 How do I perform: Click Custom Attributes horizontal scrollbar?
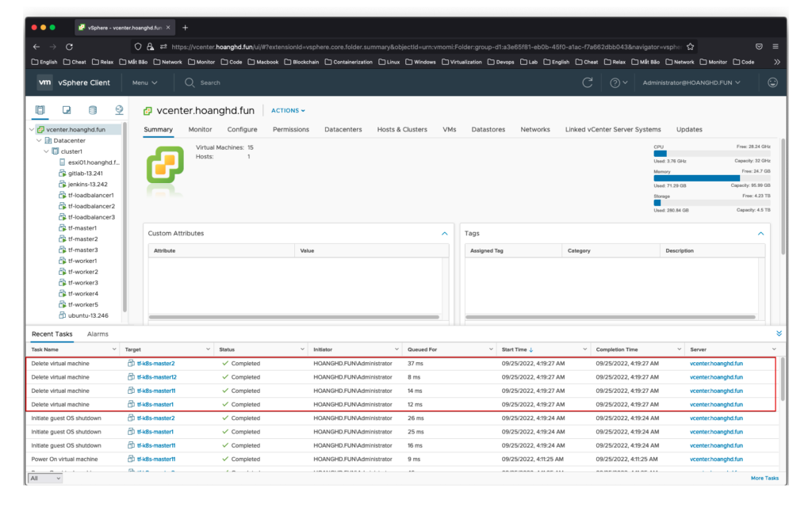coord(294,317)
